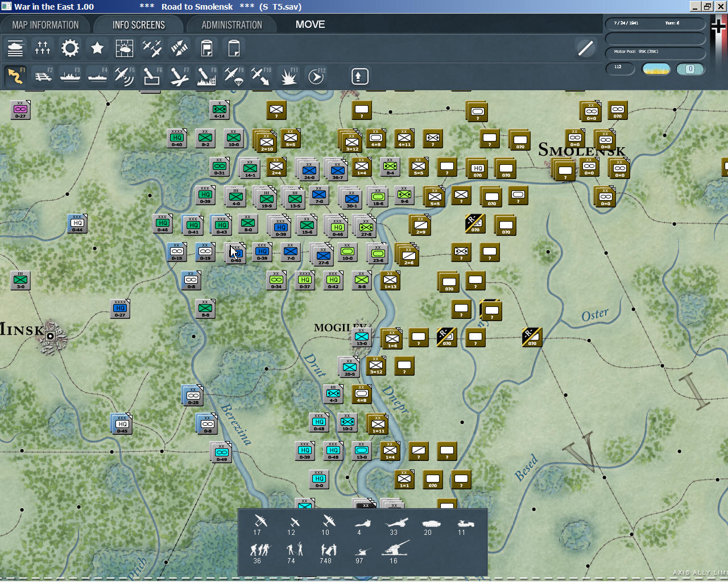Select the F4 amphibious transport mode
Image resolution: width=728 pixels, height=582 pixels.
(97, 76)
